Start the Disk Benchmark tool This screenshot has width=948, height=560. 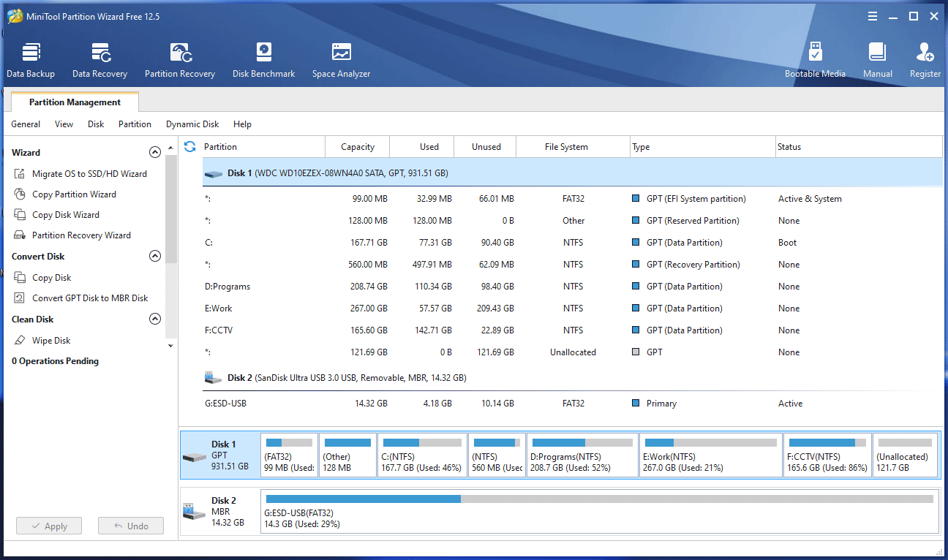tap(263, 61)
